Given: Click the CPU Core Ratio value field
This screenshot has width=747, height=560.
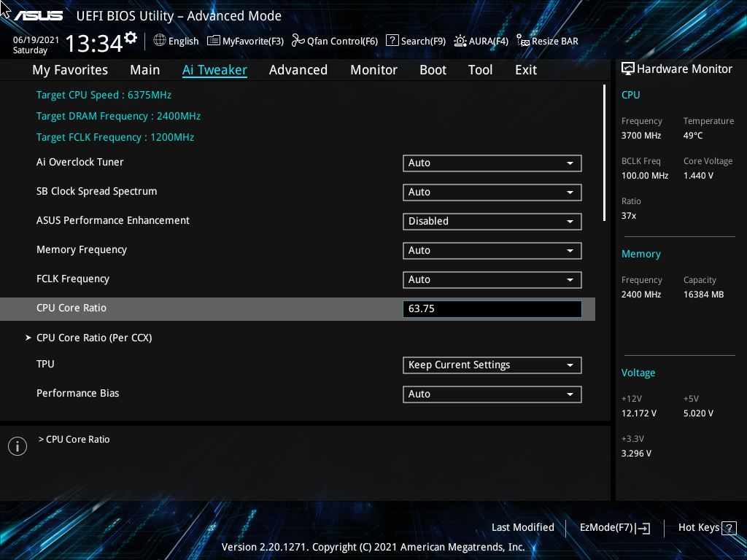Looking at the screenshot, I should (x=492, y=308).
